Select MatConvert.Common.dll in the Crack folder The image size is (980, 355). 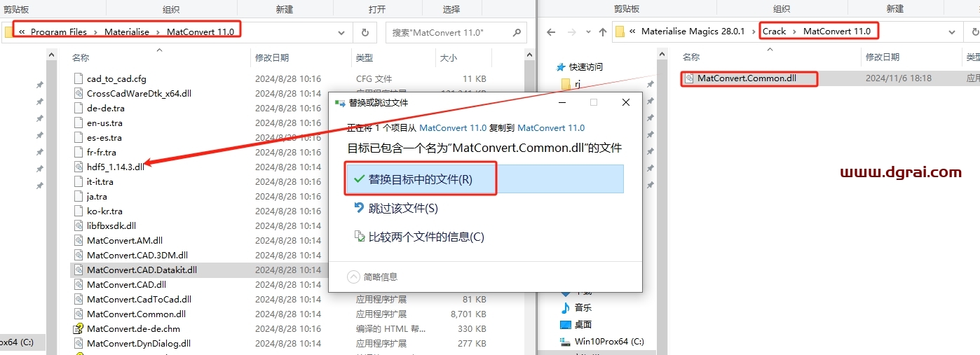(x=747, y=78)
